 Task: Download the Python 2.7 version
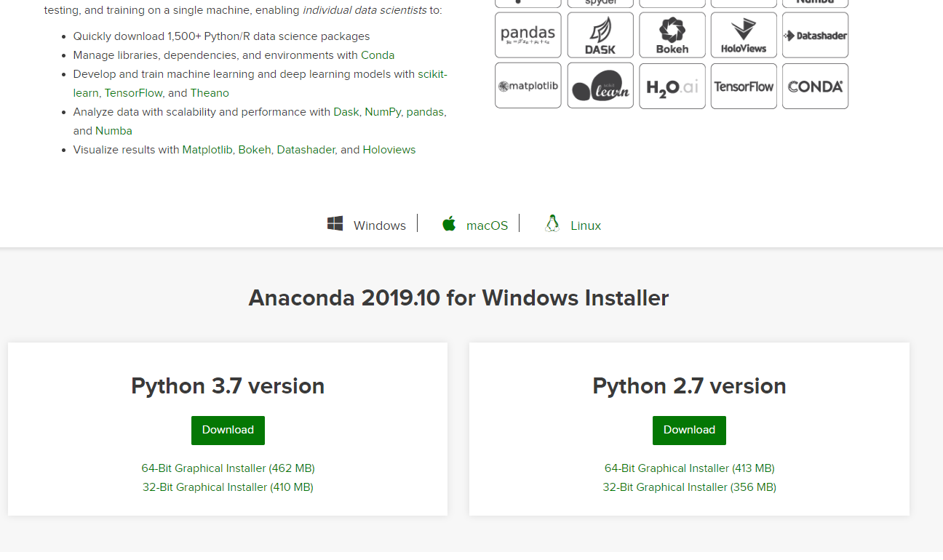(689, 431)
